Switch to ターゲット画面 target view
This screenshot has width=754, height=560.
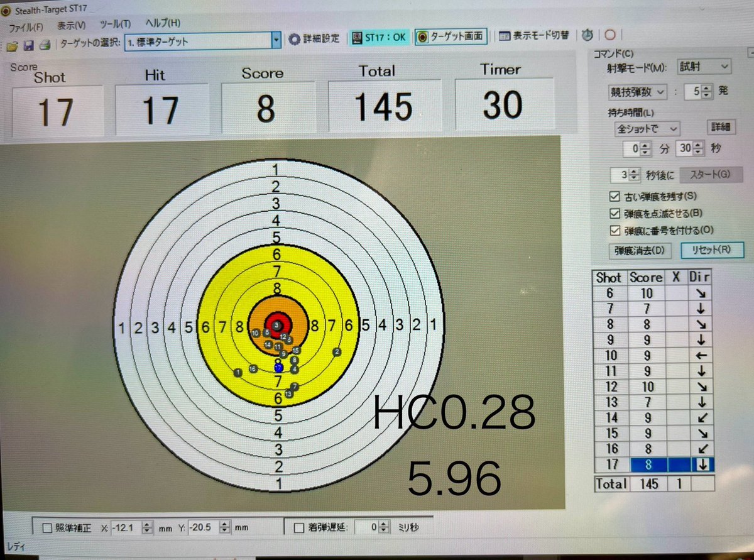[451, 36]
